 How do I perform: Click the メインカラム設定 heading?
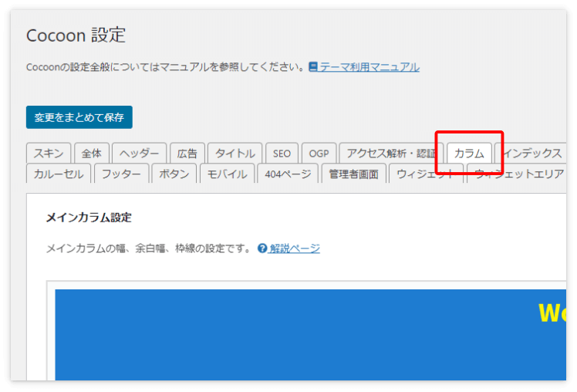[89, 218]
